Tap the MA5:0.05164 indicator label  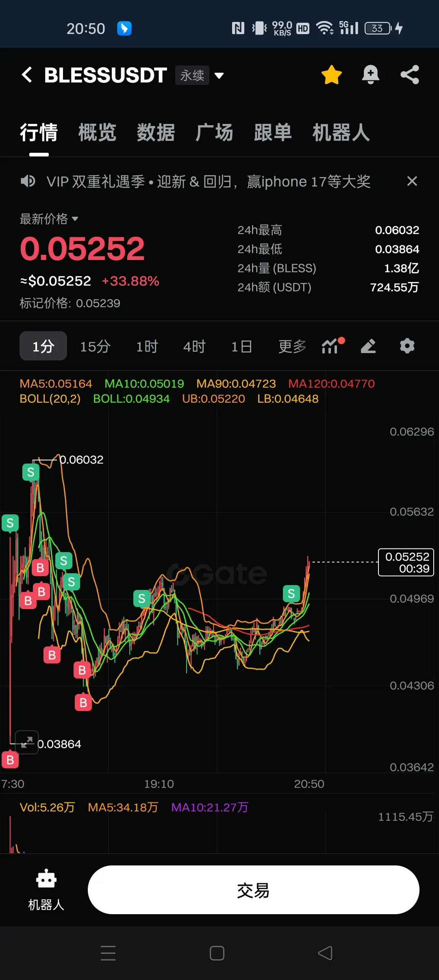tap(56, 384)
